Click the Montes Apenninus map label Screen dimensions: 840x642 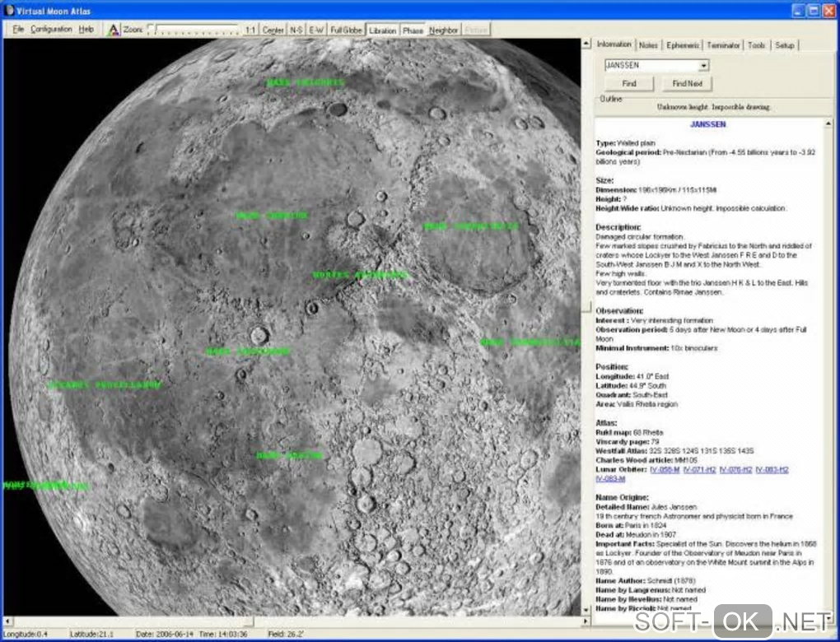coord(360,275)
